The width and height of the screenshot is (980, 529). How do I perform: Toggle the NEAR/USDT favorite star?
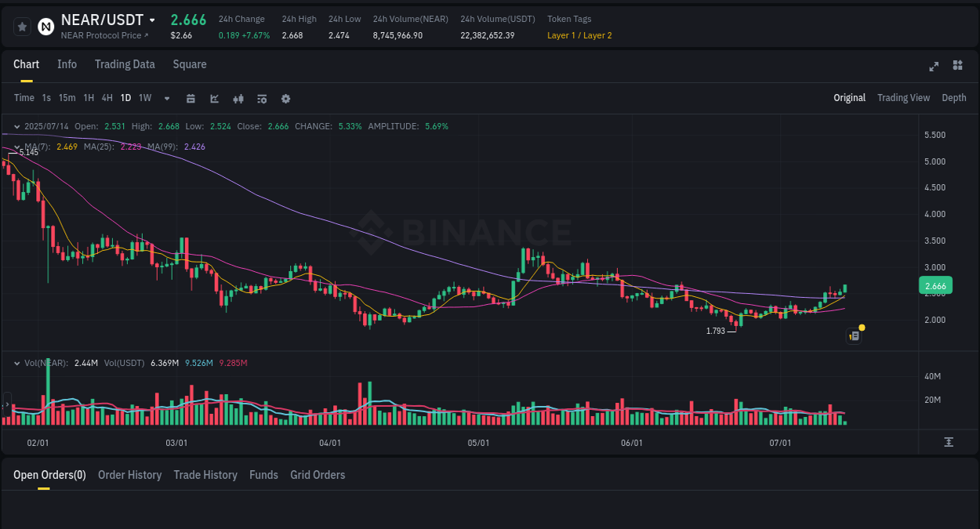(x=22, y=26)
